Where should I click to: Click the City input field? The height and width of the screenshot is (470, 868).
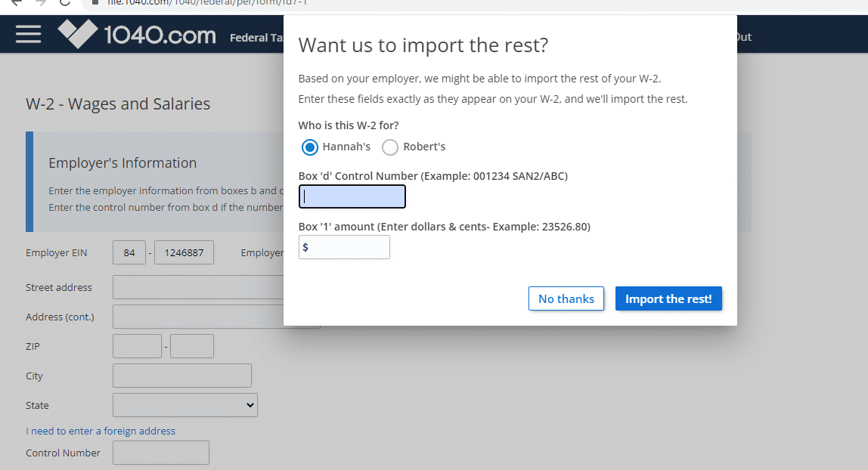coord(181,376)
